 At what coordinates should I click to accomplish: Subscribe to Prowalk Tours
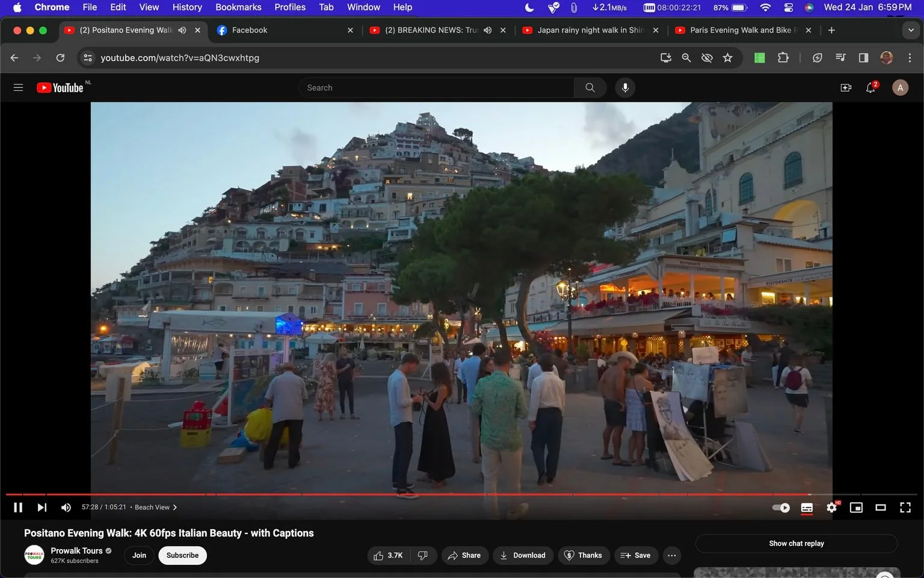(x=182, y=555)
